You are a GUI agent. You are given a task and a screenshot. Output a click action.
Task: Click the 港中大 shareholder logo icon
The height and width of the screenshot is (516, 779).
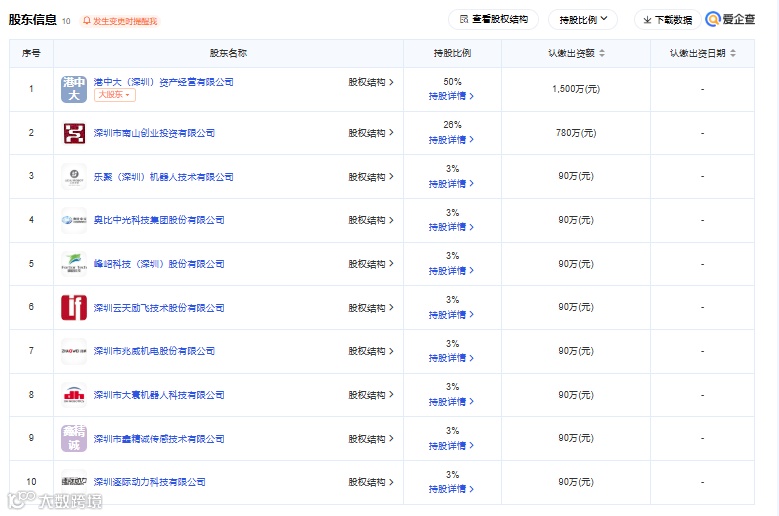coord(74,89)
